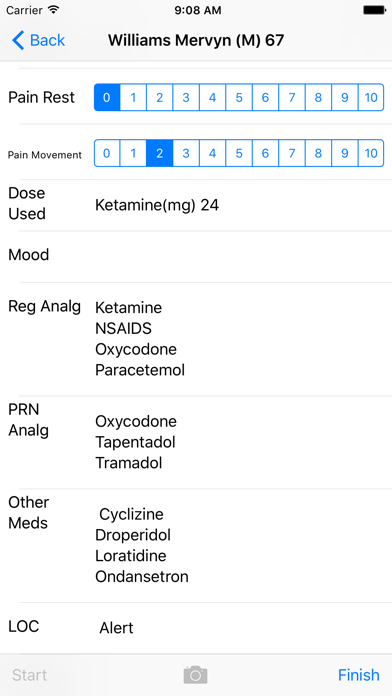Open the PRN Analg medication list
Viewport: 392px width, 696px height.
(196, 443)
